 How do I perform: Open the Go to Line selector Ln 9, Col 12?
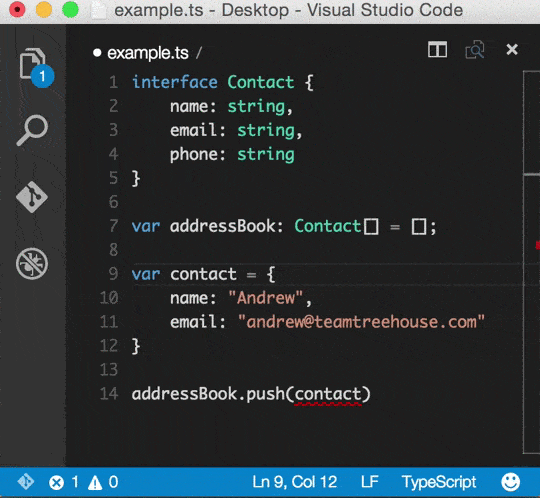tap(295, 482)
